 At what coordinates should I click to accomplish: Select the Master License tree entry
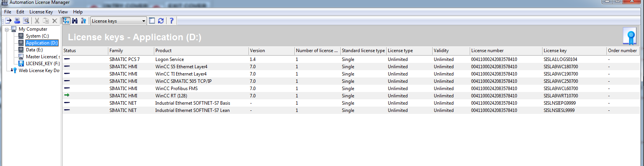42,56
